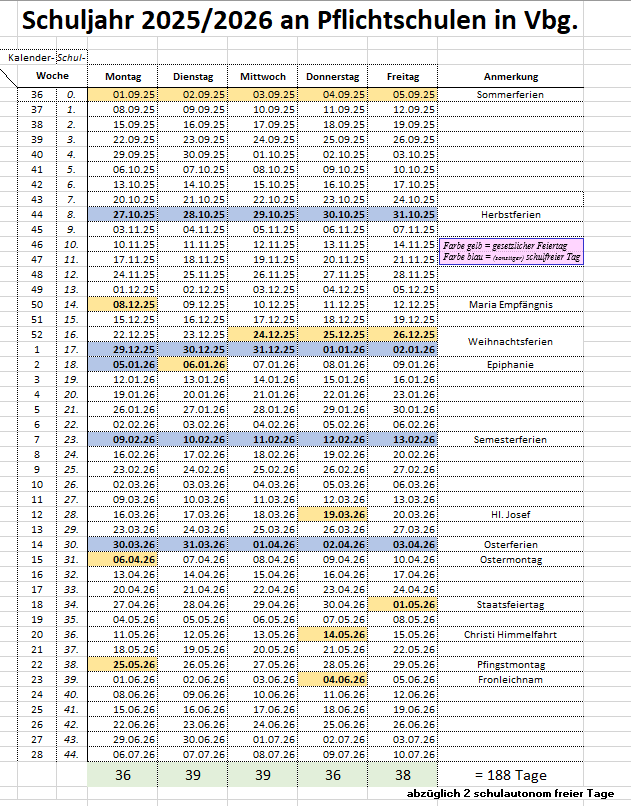Select the Christi Himmelfahrt annotation

pyautogui.click(x=510, y=635)
